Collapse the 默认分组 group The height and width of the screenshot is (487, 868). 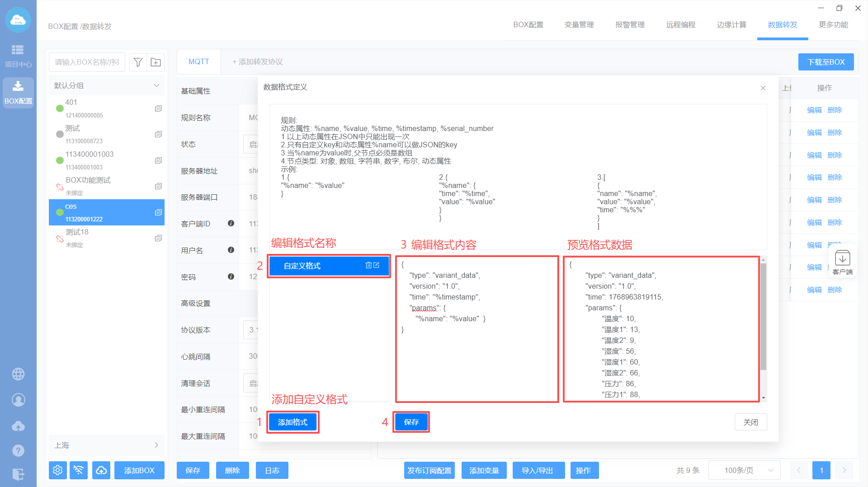pyautogui.click(x=156, y=85)
